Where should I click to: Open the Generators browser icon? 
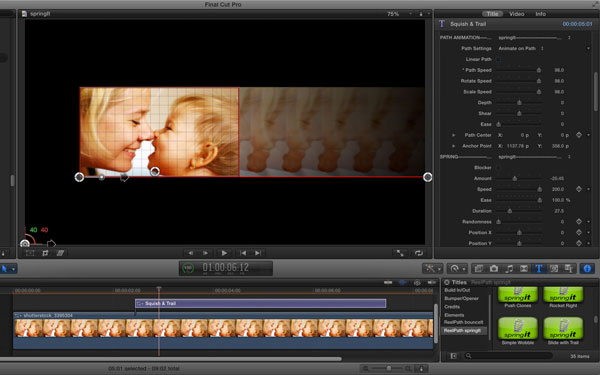tap(554, 269)
